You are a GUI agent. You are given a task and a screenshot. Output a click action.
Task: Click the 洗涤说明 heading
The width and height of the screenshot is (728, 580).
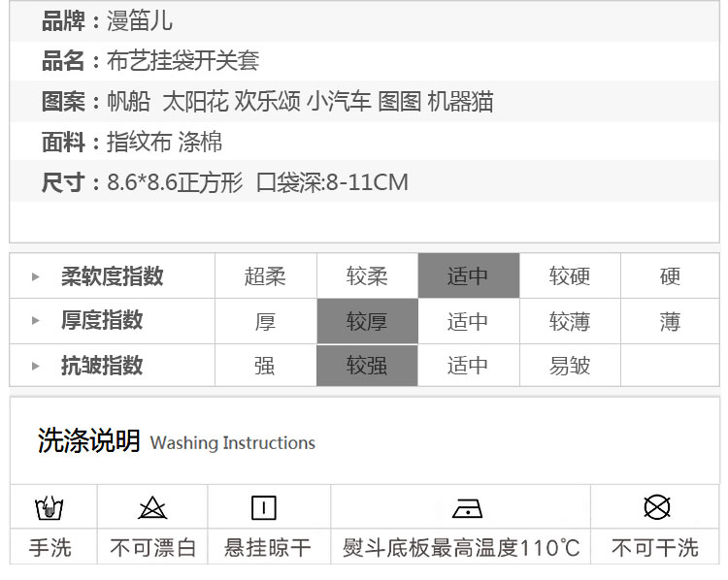click(88, 440)
